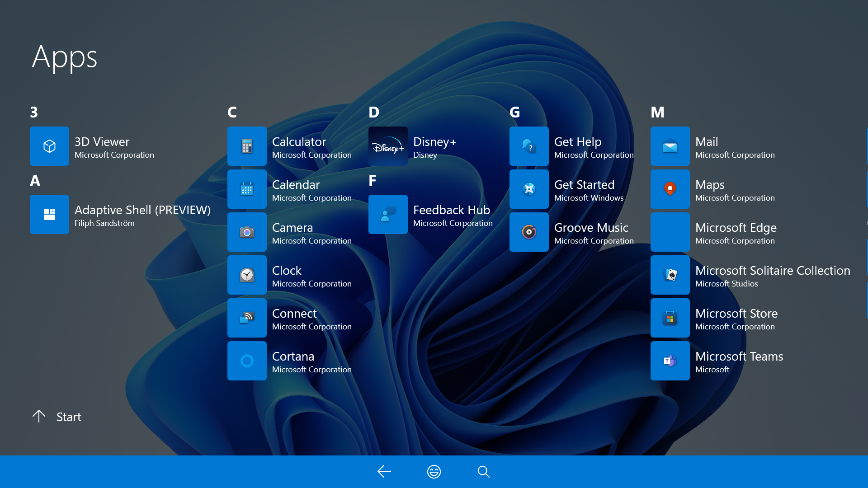Launch the Camera tile icon
The width and height of the screenshot is (868, 488).
point(247,232)
